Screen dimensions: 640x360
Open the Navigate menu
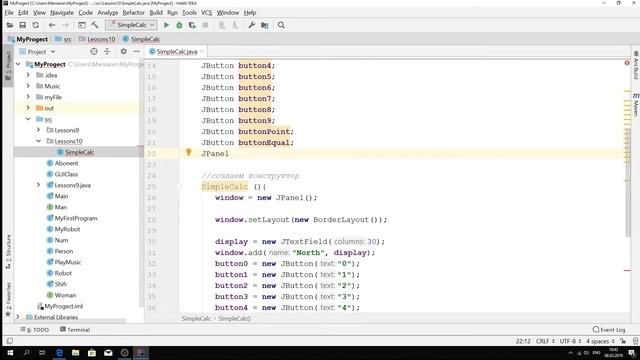62,13
